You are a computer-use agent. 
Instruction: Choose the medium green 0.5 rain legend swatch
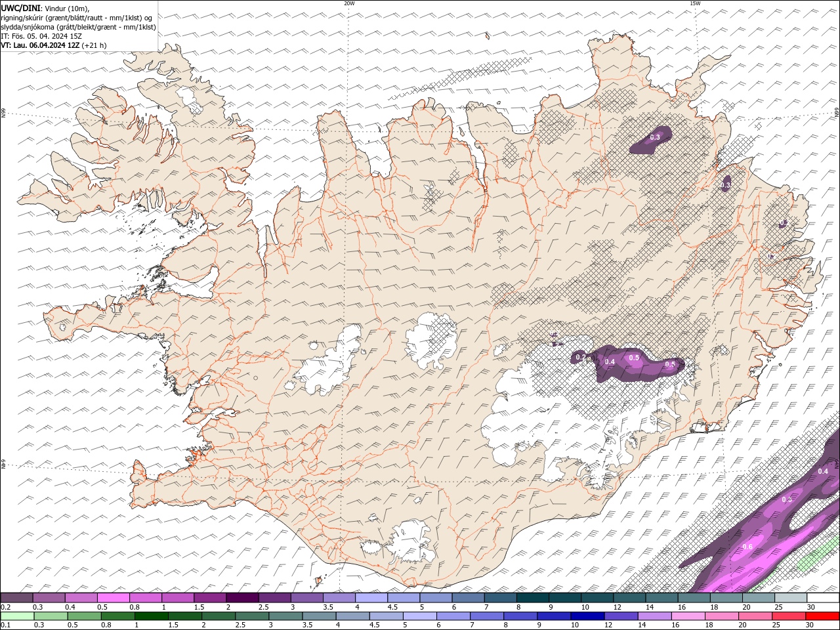click(84, 616)
